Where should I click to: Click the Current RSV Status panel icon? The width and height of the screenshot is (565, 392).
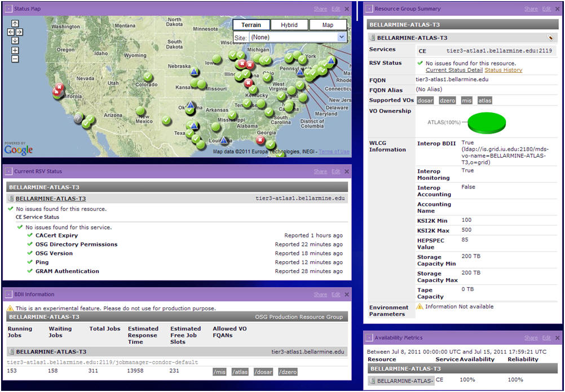8,171
